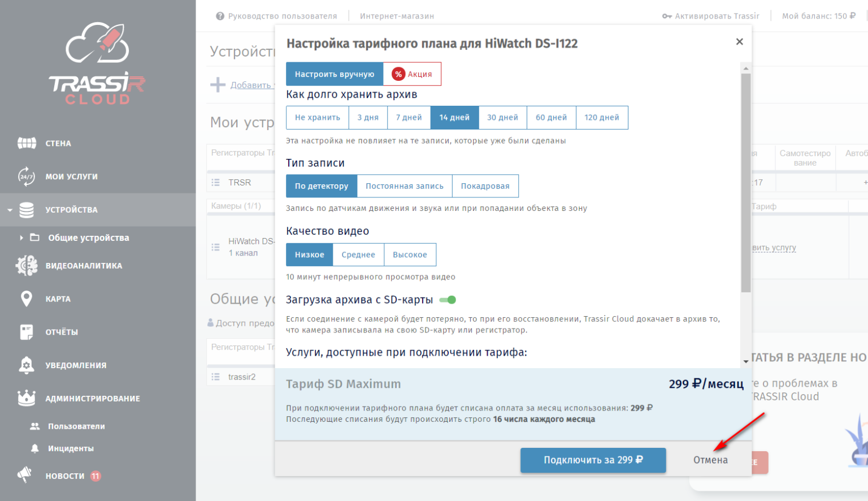Click the Карта map pin icon
The image size is (868, 501).
[x=27, y=299]
